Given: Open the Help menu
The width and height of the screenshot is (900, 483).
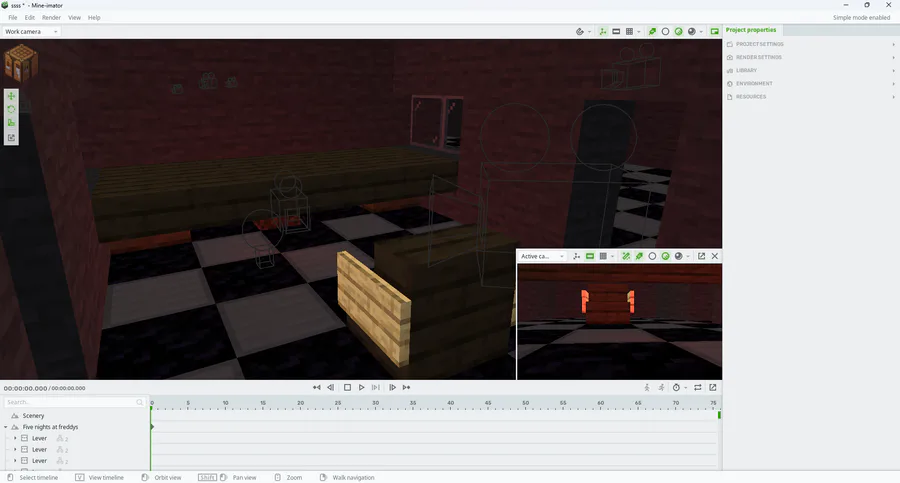Looking at the screenshot, I should (94, 18).
